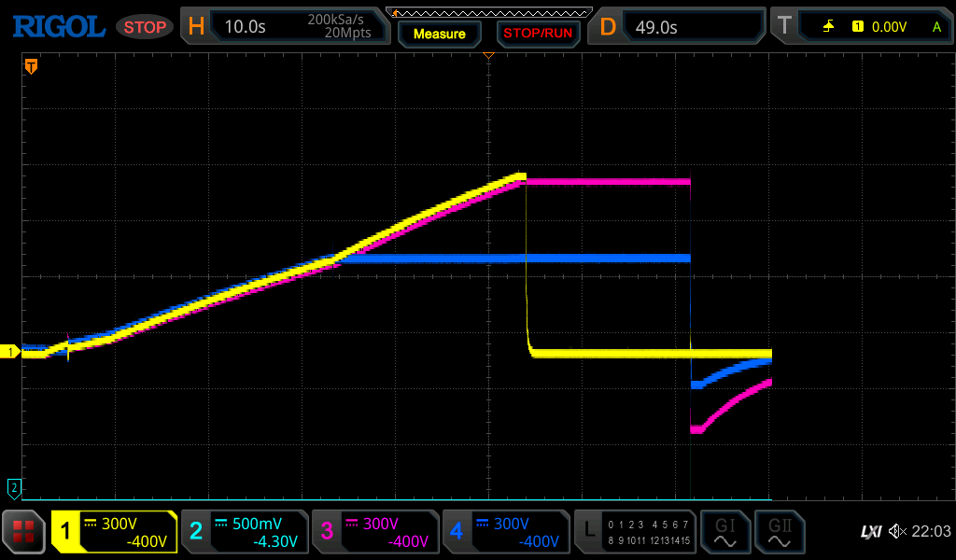The height and width of the screenshot is (560, 956).
Task: Click the LXI network status icon
Action: [x=870, y=532]
